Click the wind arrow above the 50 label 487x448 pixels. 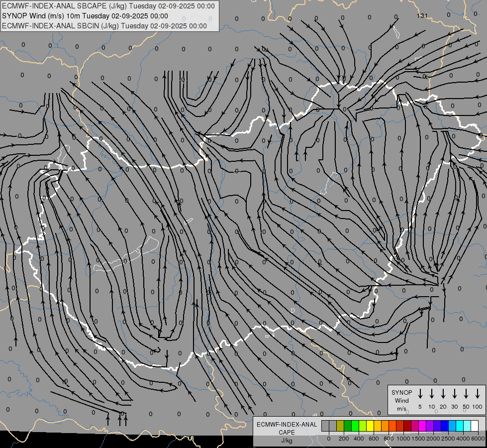[x=466, y=394]
